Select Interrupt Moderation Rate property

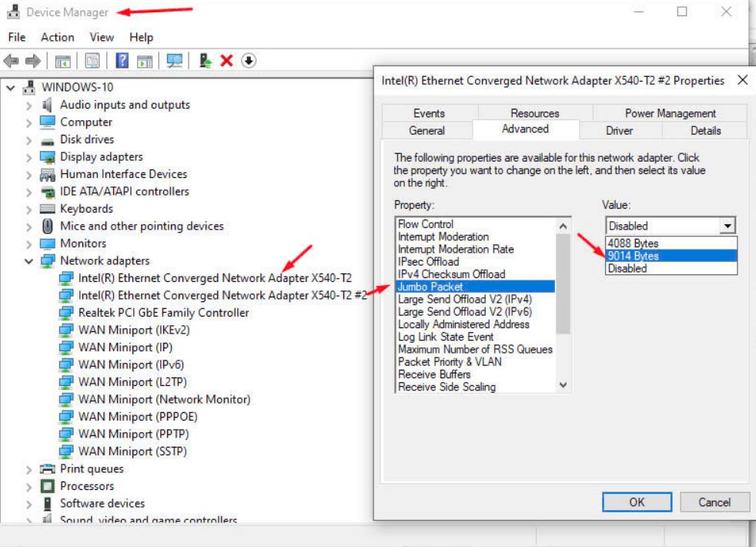pos(476,250)
